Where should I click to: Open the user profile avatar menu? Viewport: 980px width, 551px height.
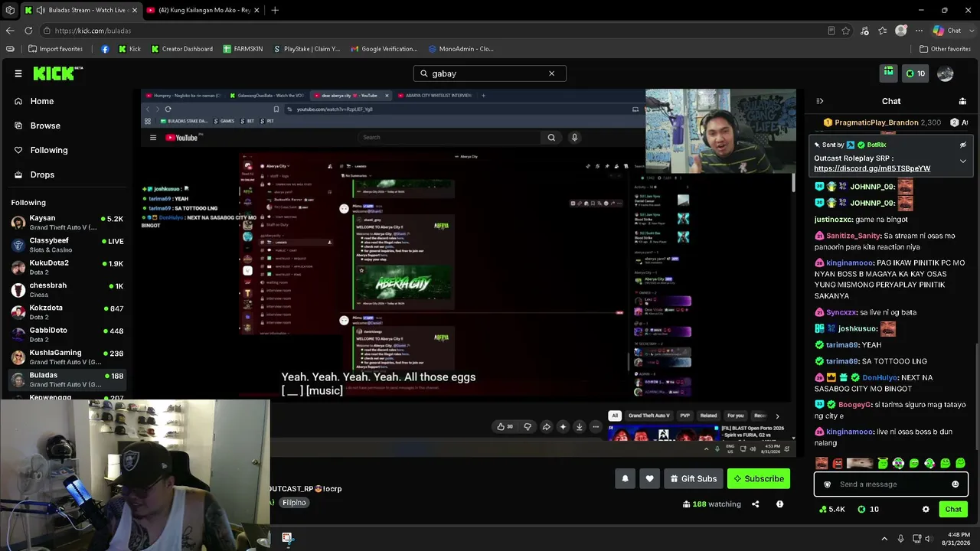[x=946, y=73]
